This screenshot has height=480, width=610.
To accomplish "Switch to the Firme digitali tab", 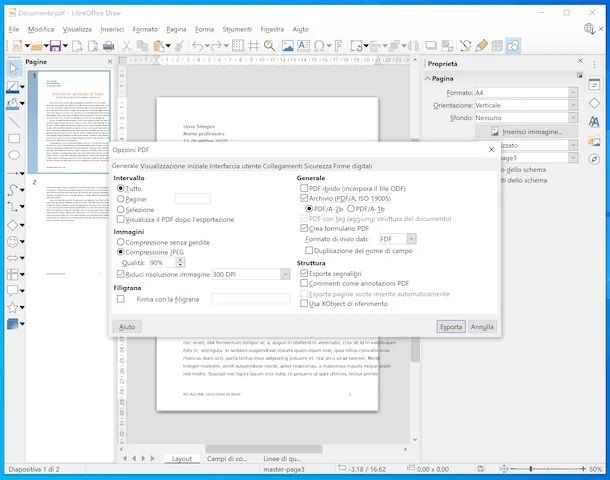I will click(x=352, y=166).
